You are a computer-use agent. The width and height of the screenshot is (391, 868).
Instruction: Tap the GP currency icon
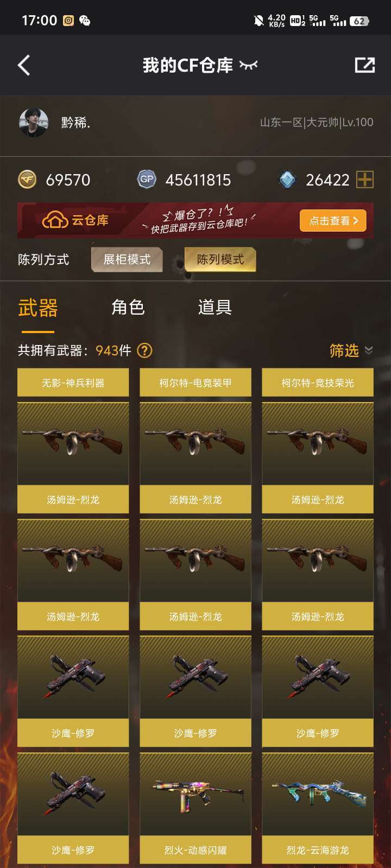pos(147,179)
